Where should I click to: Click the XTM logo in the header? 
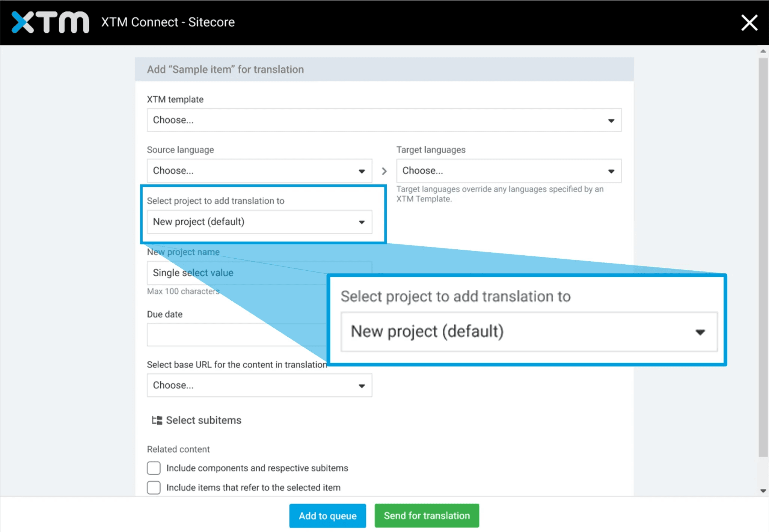coord(49,22)
